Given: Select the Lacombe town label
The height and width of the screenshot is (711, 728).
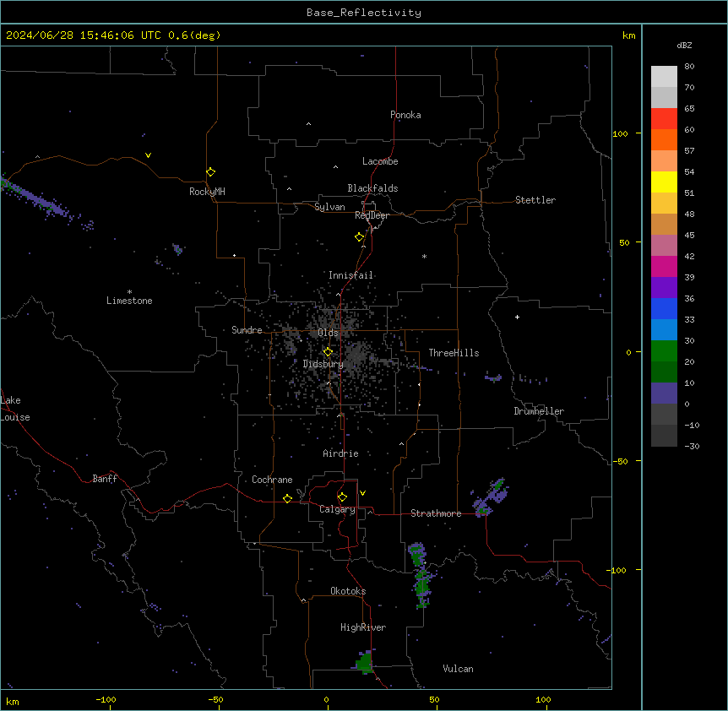Looking at the screenshot, I should tap(380, 161).
